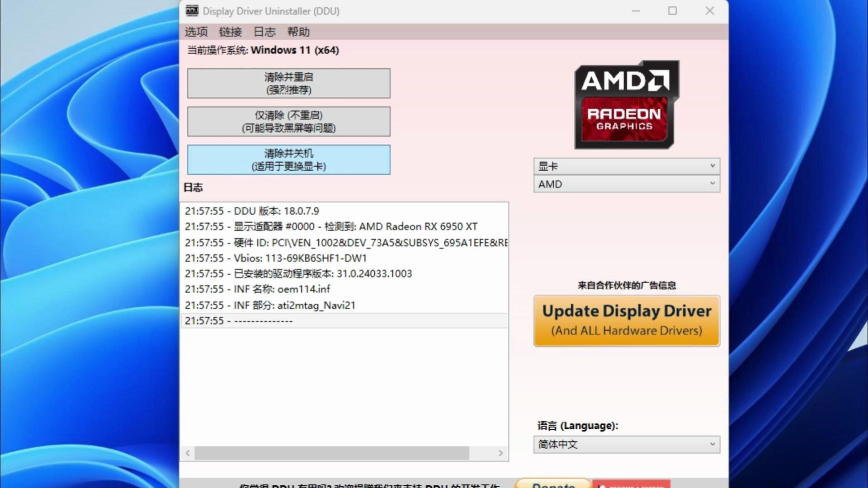Screen dimensions: 868x488
Task: Click log scrollbar right arrow
Action: pos(500,453)
